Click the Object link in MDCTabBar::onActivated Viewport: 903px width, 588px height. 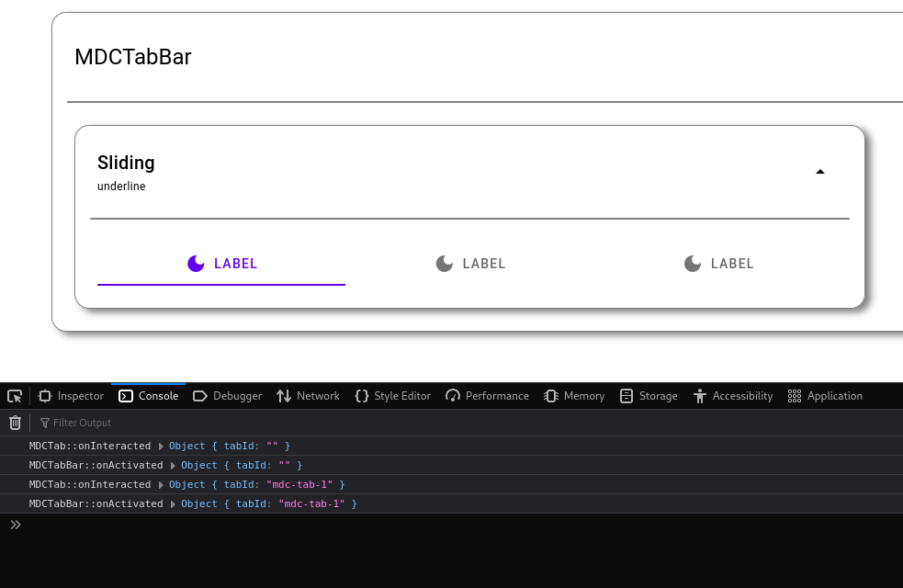click(x=198, y=465)
